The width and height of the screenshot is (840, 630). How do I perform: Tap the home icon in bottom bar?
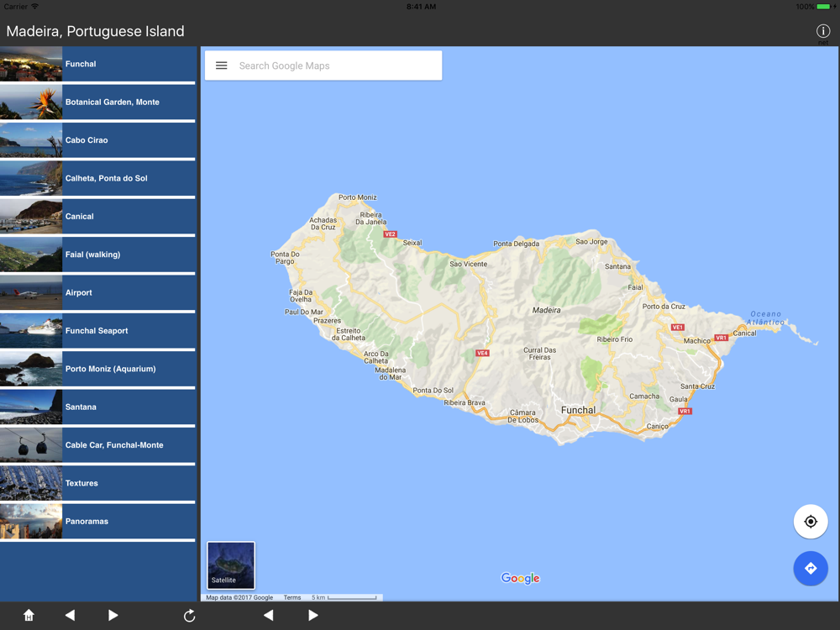pyautogui.click(x=29, y=616)
